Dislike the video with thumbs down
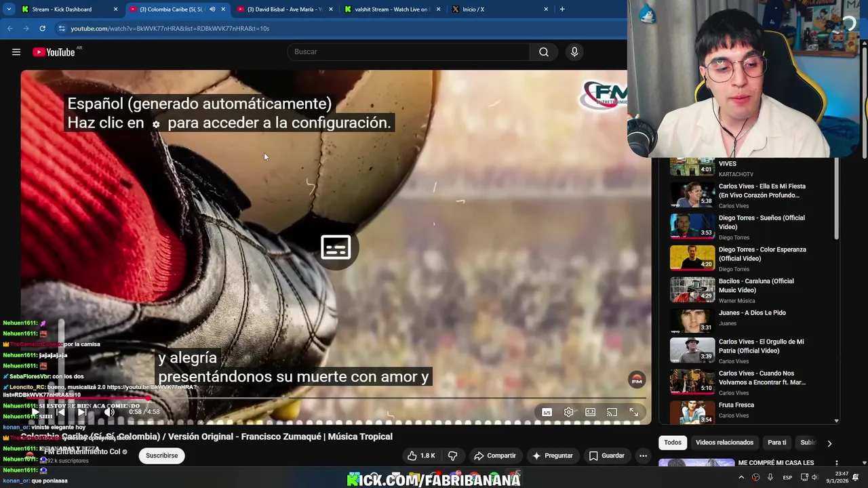 (453, 455)
